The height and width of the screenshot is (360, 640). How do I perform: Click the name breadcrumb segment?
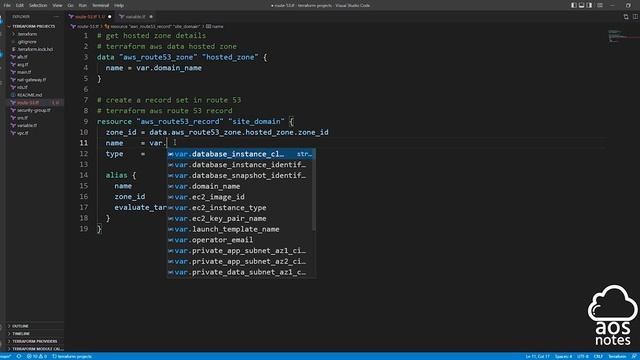click(215, 27)
